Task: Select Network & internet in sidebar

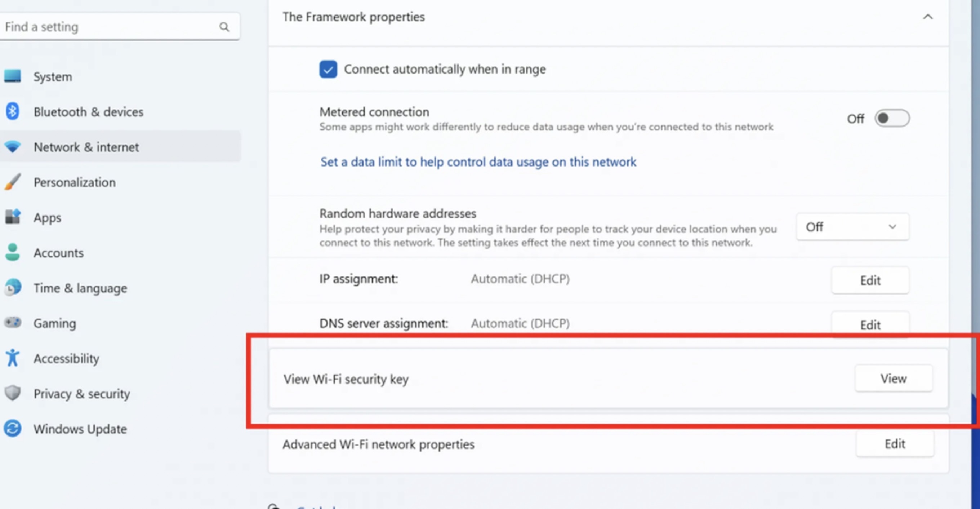Action: (86, 147)
